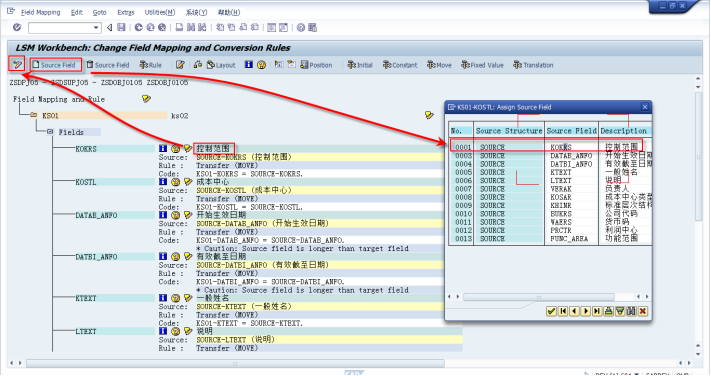Open the Customize Local Layout icon

(312, 28)
